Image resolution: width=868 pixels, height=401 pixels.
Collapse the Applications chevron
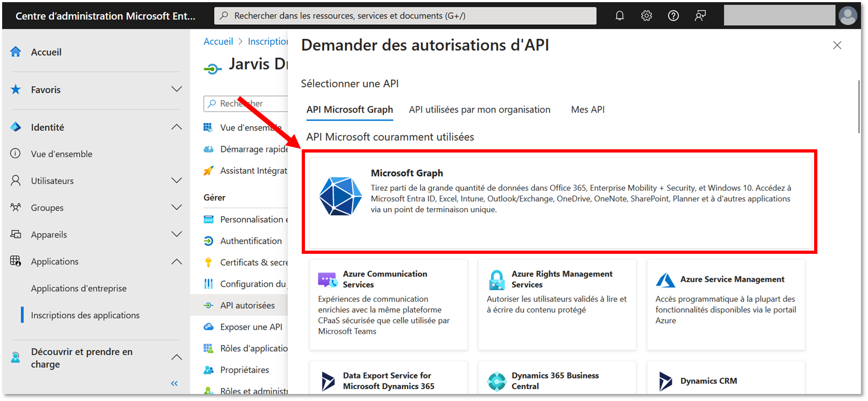(x=177, y=261)
